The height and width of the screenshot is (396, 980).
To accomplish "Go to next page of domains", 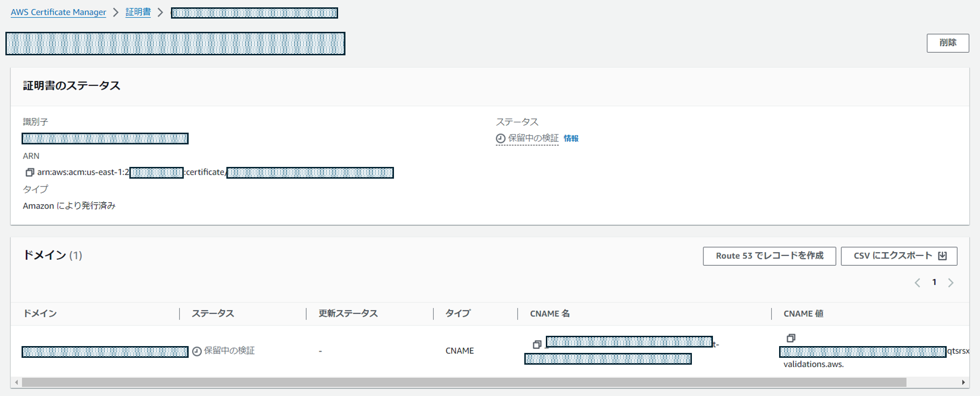I will [951, 283].
